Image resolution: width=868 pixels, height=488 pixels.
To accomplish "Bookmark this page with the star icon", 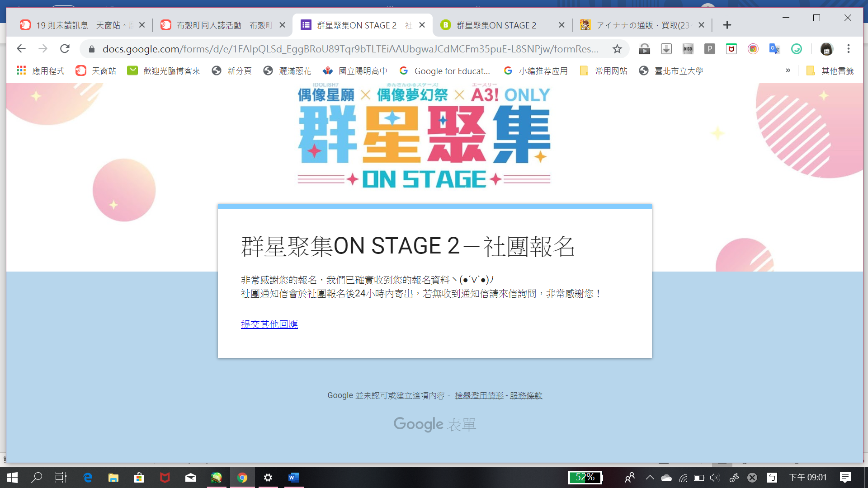I will coord(617,49).
